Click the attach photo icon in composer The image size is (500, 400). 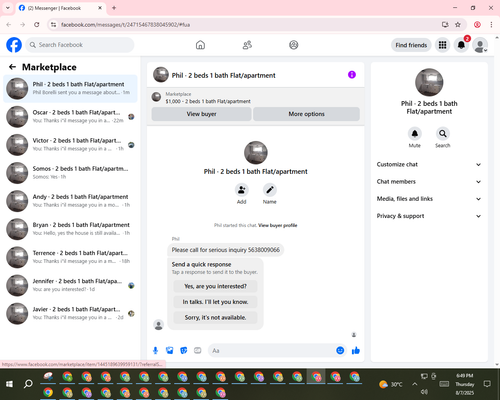coord(170,350)
